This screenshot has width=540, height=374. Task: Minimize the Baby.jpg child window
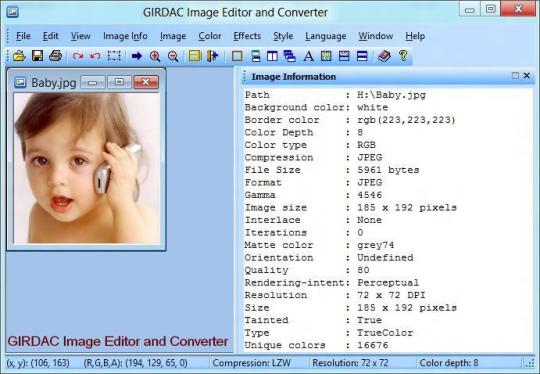click(x=93, y=82)
